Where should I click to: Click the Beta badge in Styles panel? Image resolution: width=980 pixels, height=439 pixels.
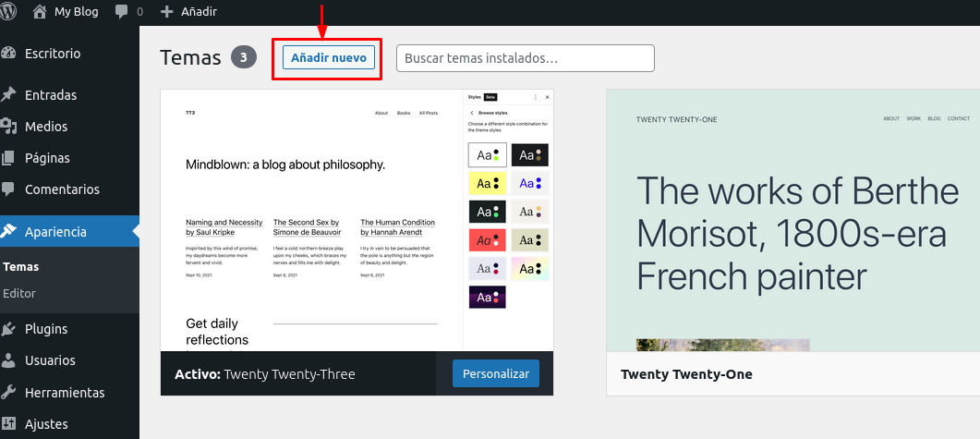(490, 97)
